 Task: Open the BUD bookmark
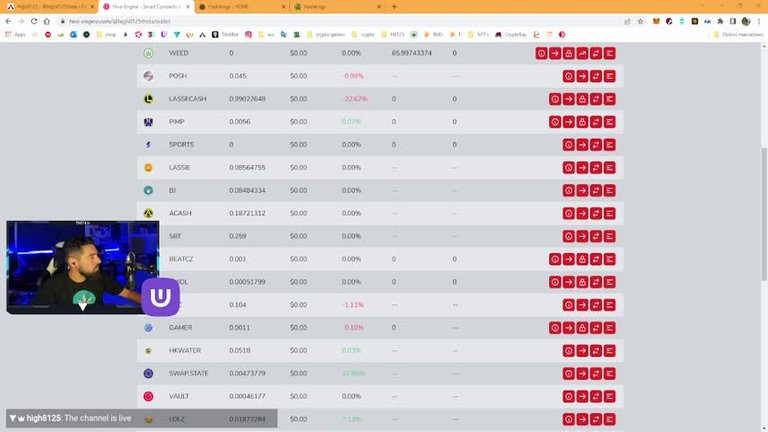[x=433, y=34]
